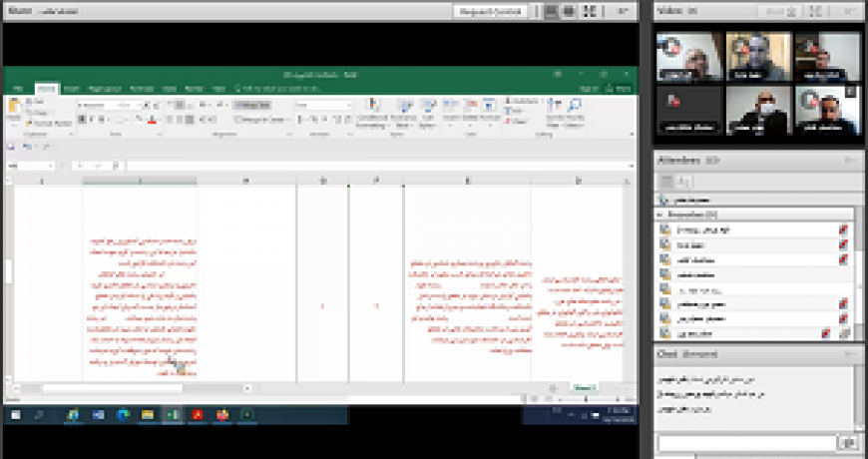Click the full screen icon in Share pod header

click(590, 11)
